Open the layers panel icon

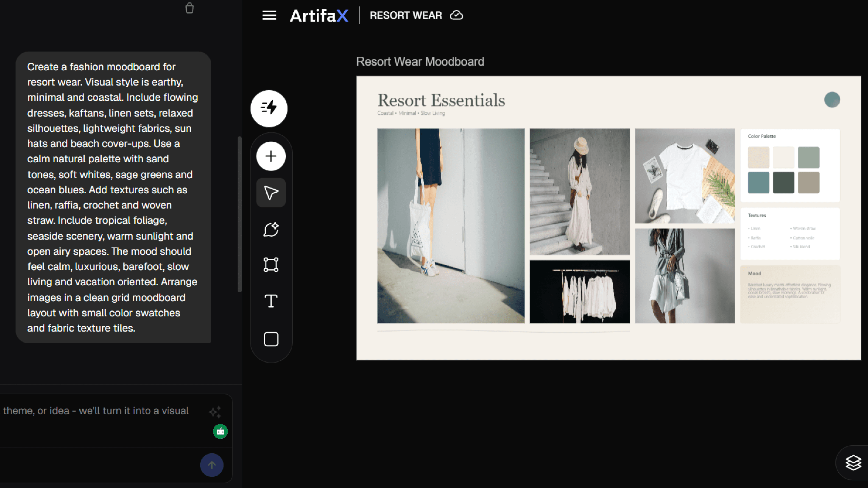coord(853,462)
